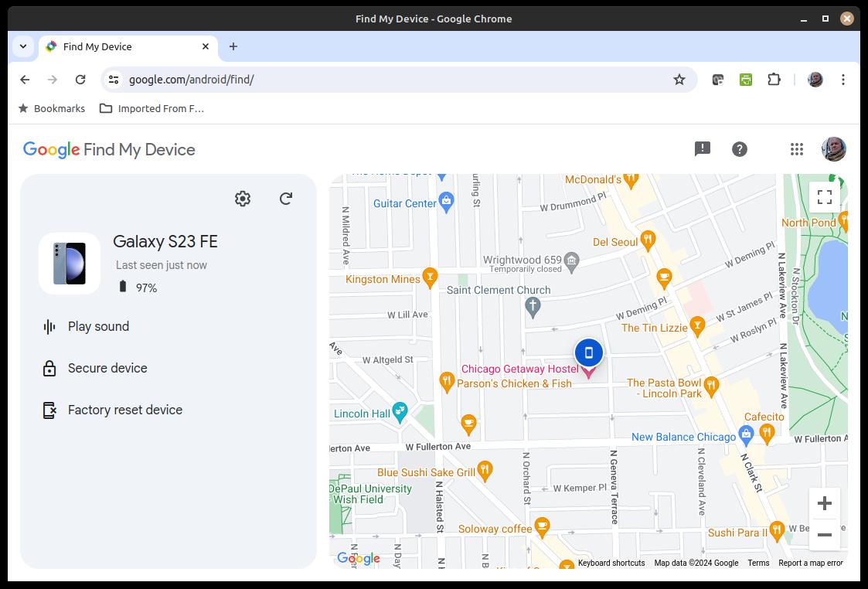Viewport: 868px width, 589px height.
Task: Click the Google logo on the map
Action: coord(359,558)
